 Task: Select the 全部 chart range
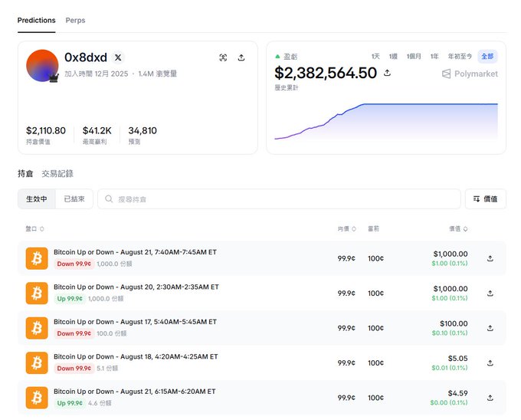pos(487,57)
